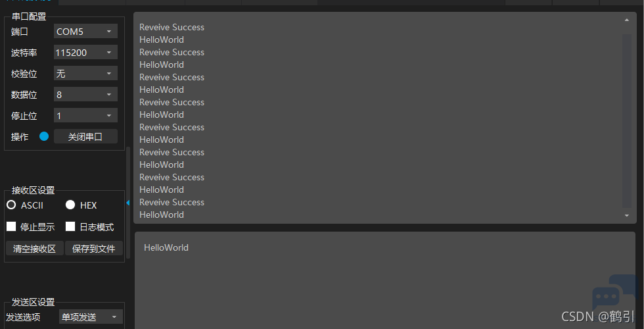Screen dimensions: 644x329
Task: Select the ASCII receive mode
Action: (x=12, y=205)
